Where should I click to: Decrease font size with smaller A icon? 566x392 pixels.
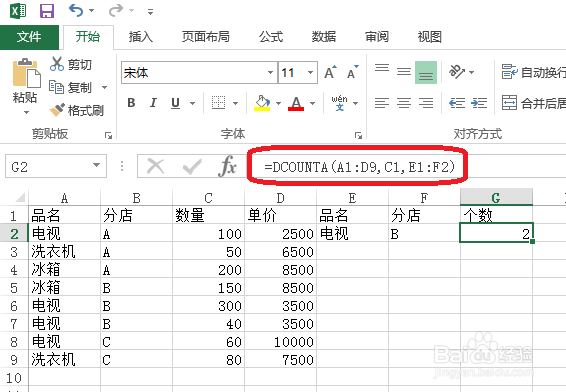(x=353, y=72)
